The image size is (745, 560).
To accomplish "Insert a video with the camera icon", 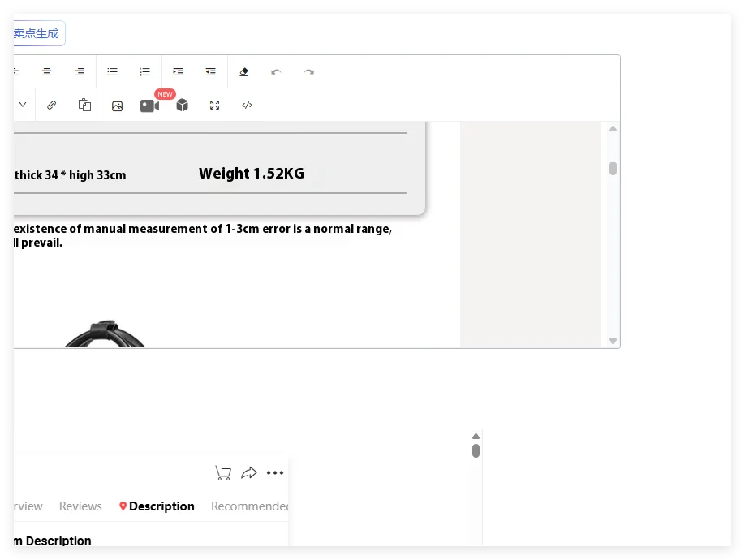I will click(149, 106).
